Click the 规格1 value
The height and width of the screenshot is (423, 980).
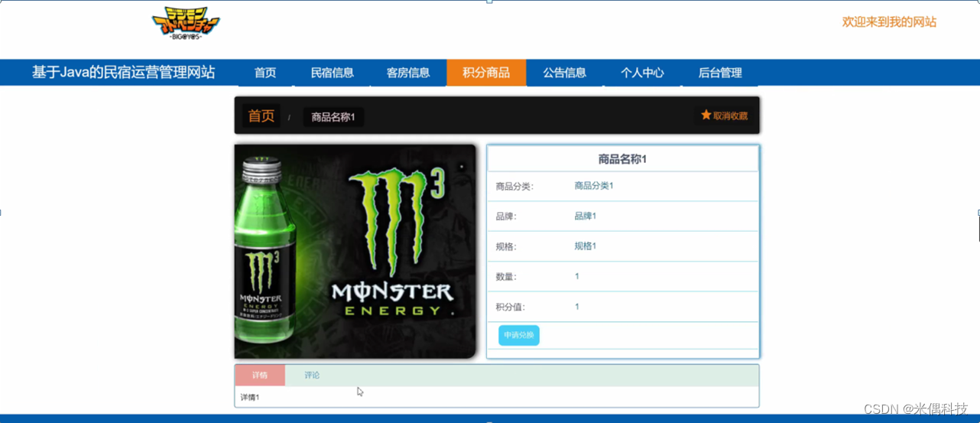point(585,246)
